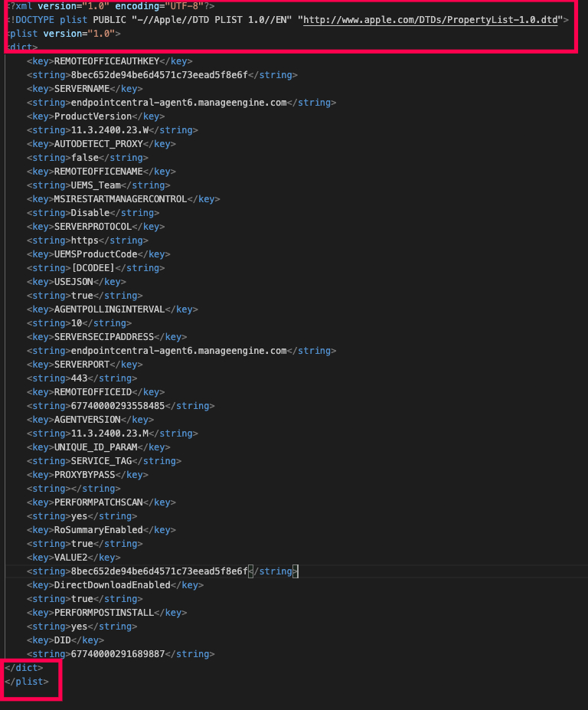Click the VALUE2 key line
Screen dimensions: 588x710
pos(73,558)
